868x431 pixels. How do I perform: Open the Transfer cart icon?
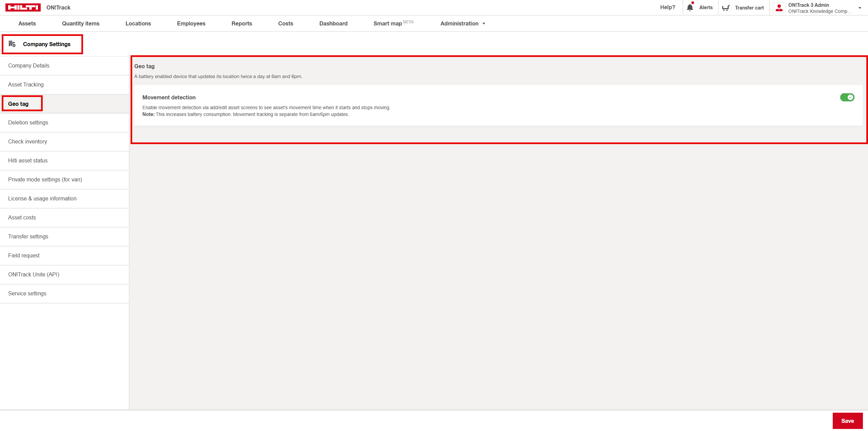click(726, 8)
